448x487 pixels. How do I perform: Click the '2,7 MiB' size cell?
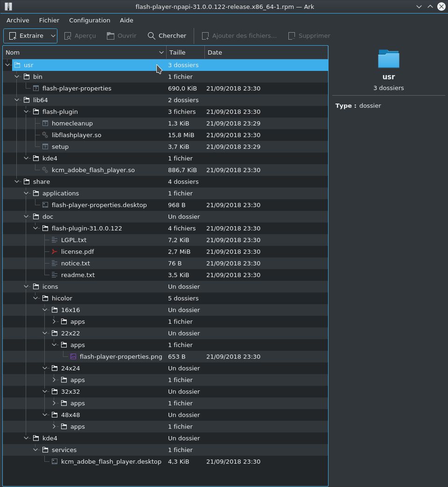179,251
